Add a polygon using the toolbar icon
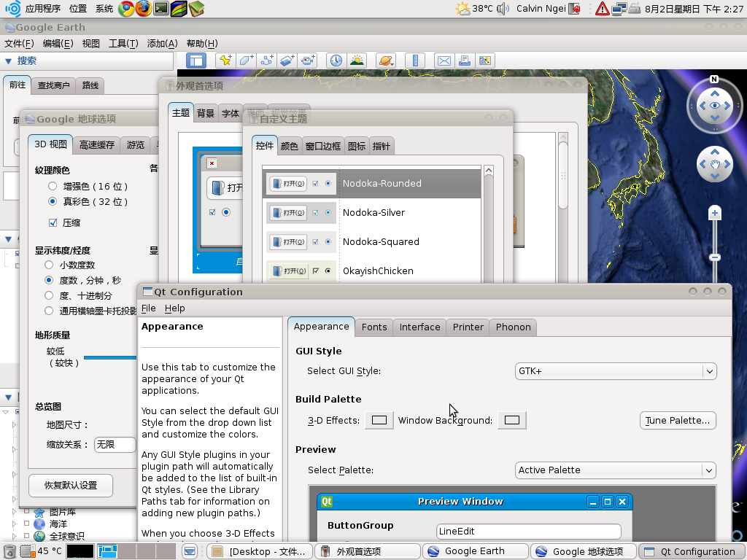Screen dimensions: 747x560 [x=247, y=61]
